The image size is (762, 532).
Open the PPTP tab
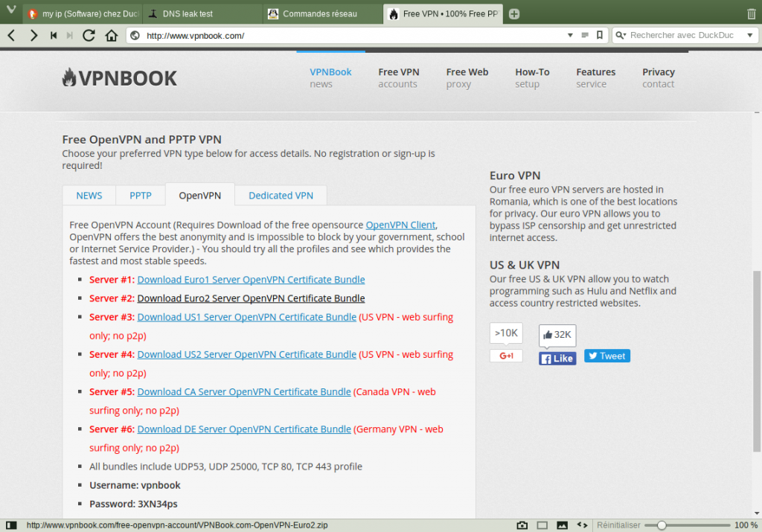[141, 195]
